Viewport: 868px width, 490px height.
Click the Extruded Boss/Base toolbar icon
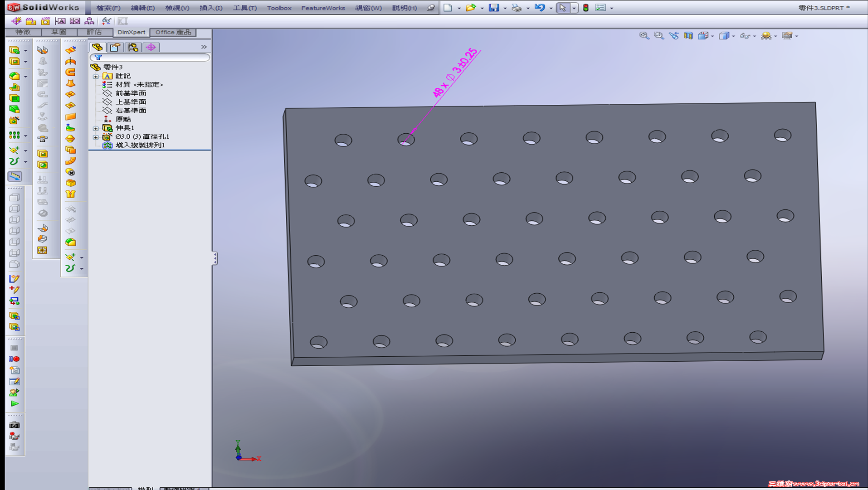[15, 50]
